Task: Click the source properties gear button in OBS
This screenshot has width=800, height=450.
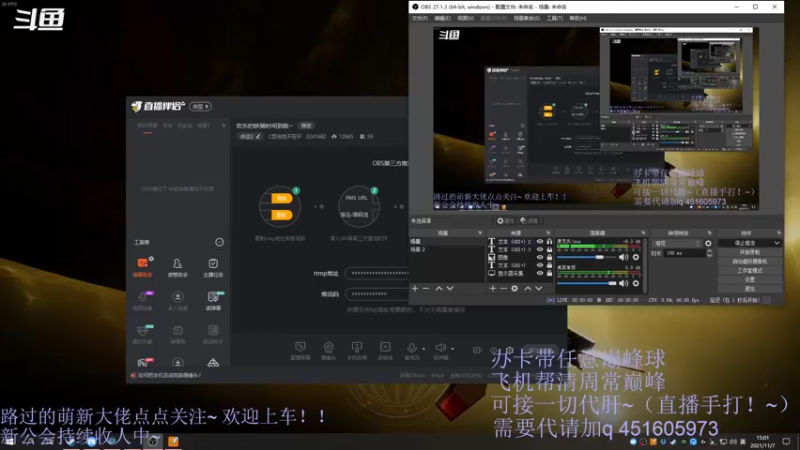Action: (x=505, y=220)
